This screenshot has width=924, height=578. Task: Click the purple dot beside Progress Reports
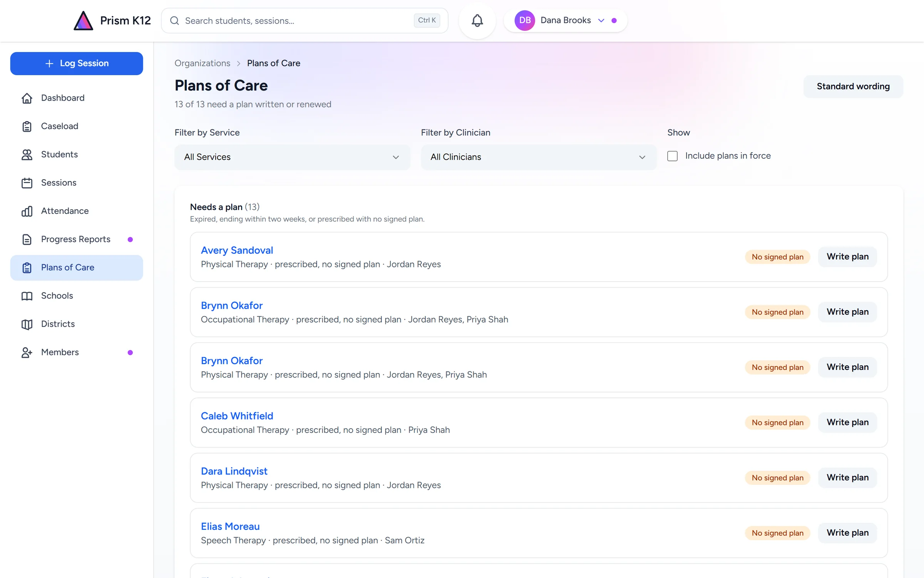(x=130, y=240)
